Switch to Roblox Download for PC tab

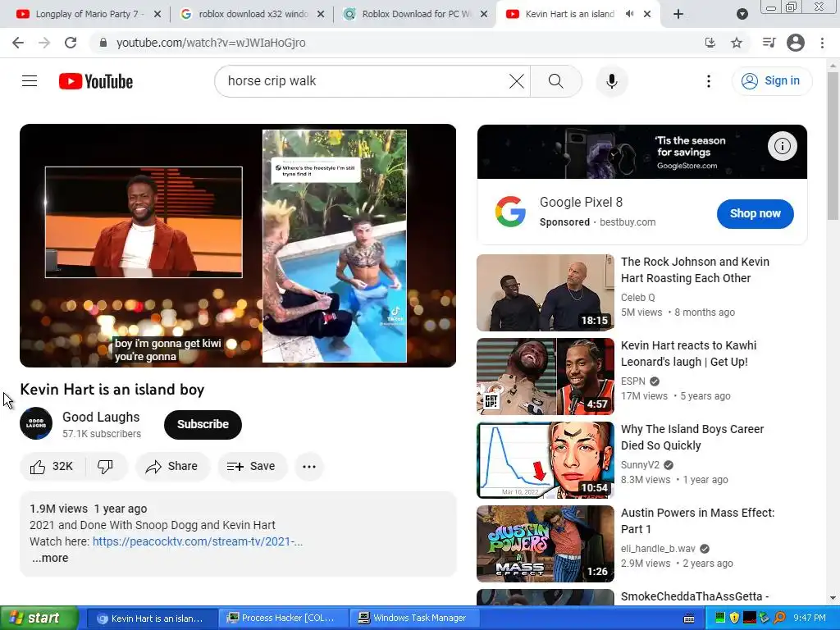(x=415, y=14)
